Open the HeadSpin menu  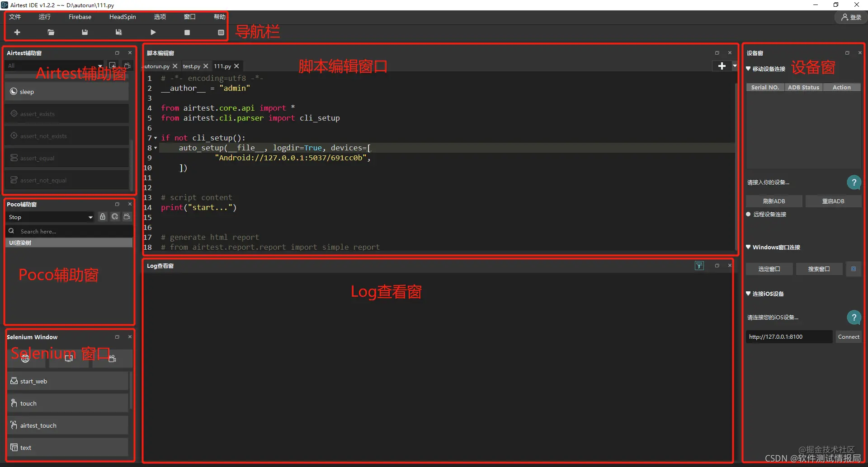coord(123,17)
